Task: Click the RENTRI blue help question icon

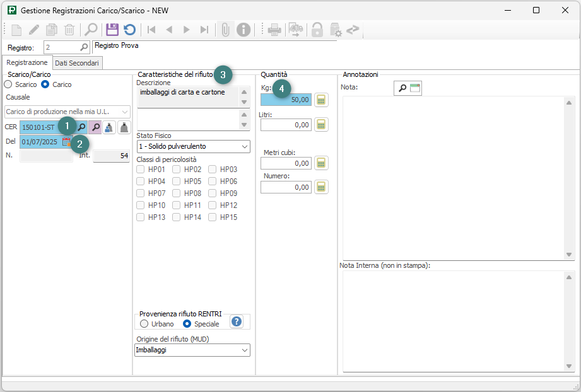Action: click(x=237, y=322)
